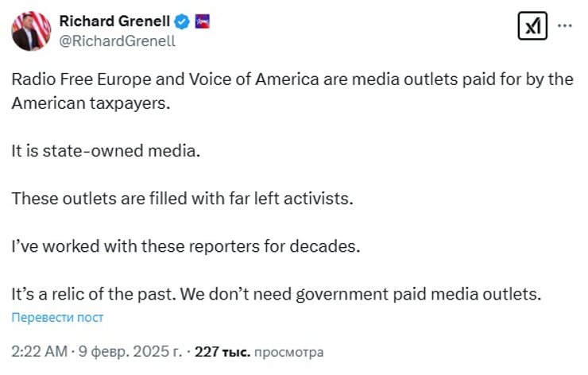The width and height of the screenshot is (588, 375).
Task: Open the three-dot More options menu
Action: click(565, 26)
